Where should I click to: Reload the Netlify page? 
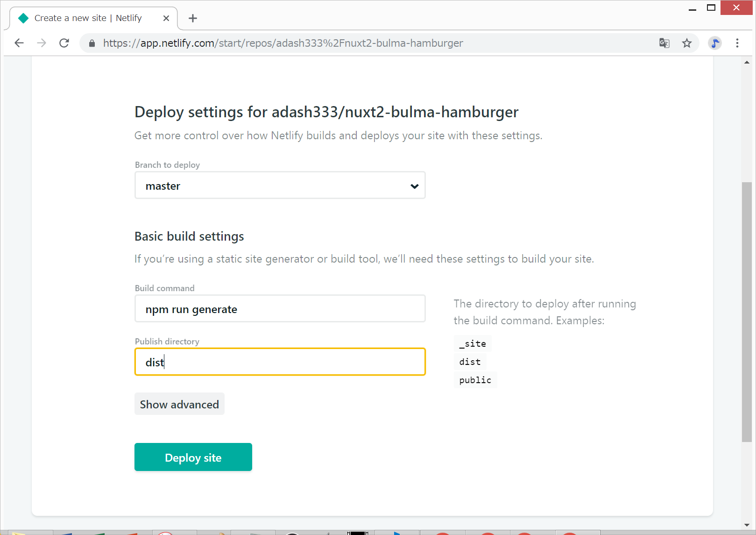(x=64, y=43)
